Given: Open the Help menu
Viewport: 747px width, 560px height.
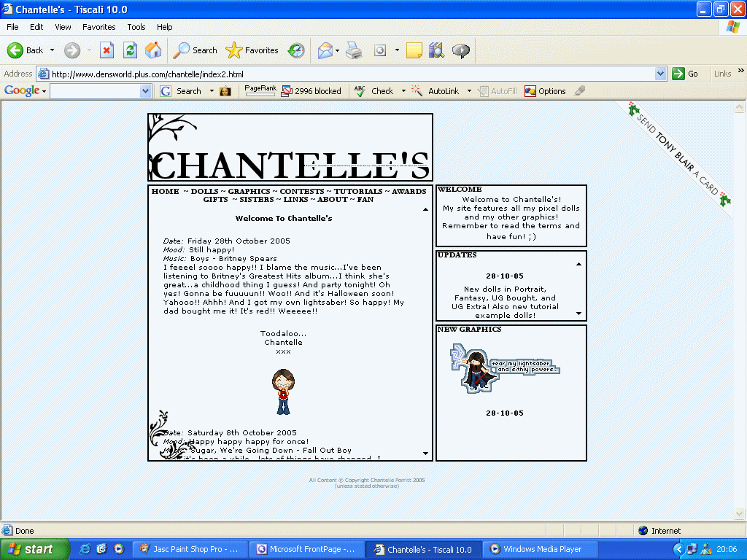Looking at the screenshot, I should [x=164, y=27].
